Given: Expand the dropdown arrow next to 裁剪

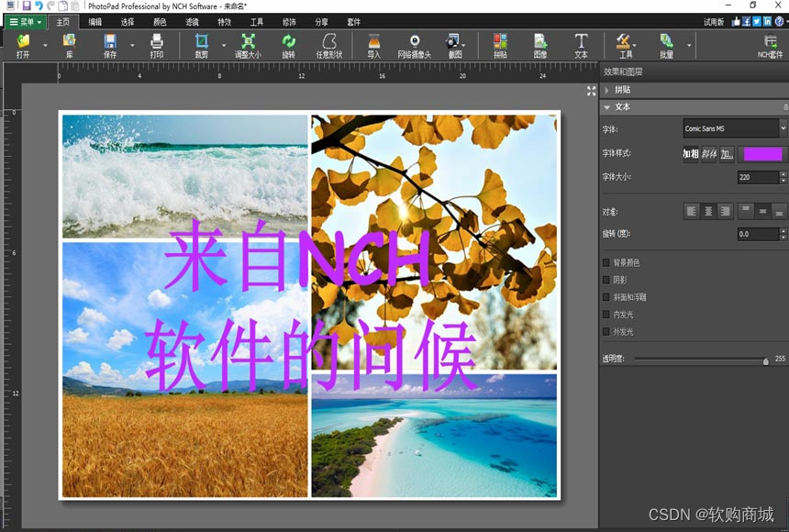Looking at the screenshot, I should point(224,46).
